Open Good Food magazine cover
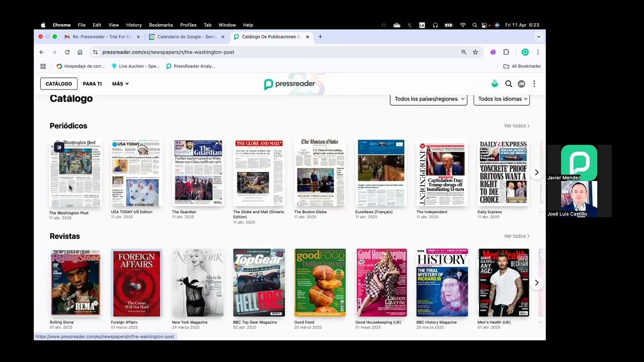The image size is (644, 362). click(320, 283)
